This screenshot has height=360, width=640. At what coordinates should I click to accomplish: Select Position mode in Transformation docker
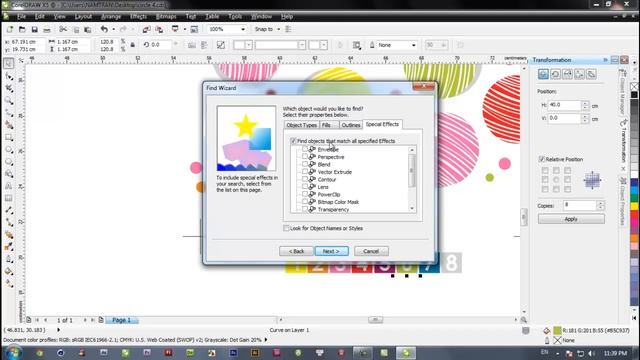(x=543, y=74)
